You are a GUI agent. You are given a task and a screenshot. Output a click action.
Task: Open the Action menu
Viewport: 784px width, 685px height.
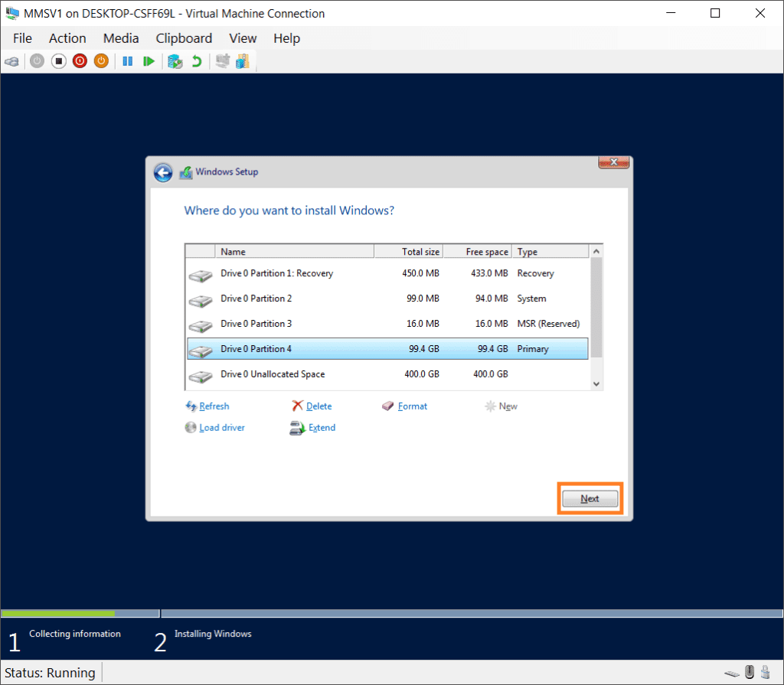67,38
